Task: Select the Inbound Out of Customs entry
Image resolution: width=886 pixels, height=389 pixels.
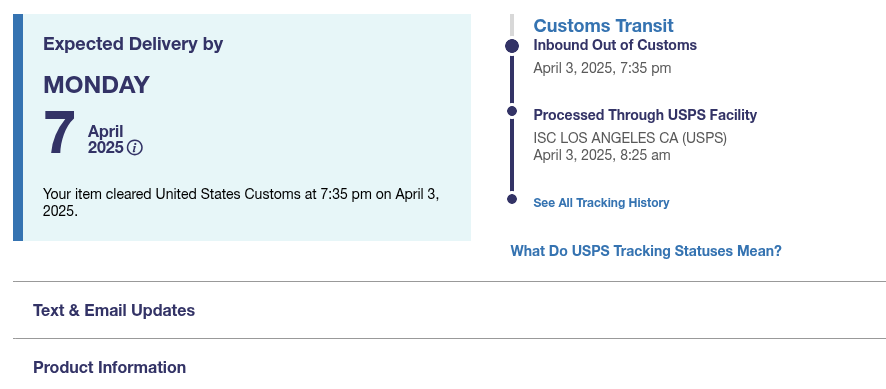Action: click(615, 45)
